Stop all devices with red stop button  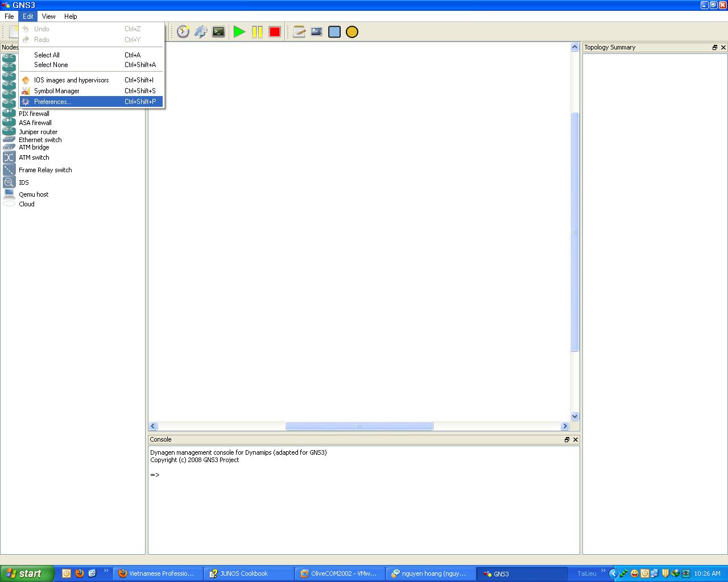[275, 32]
